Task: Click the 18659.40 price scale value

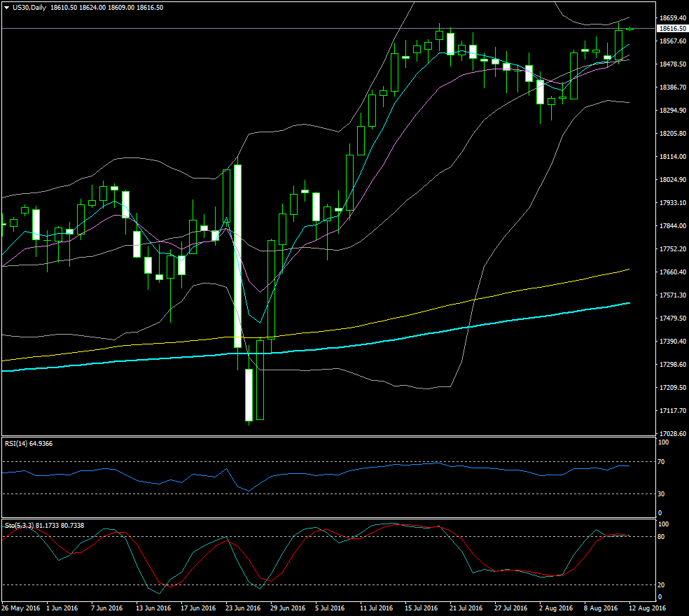Action: point(673,18)
